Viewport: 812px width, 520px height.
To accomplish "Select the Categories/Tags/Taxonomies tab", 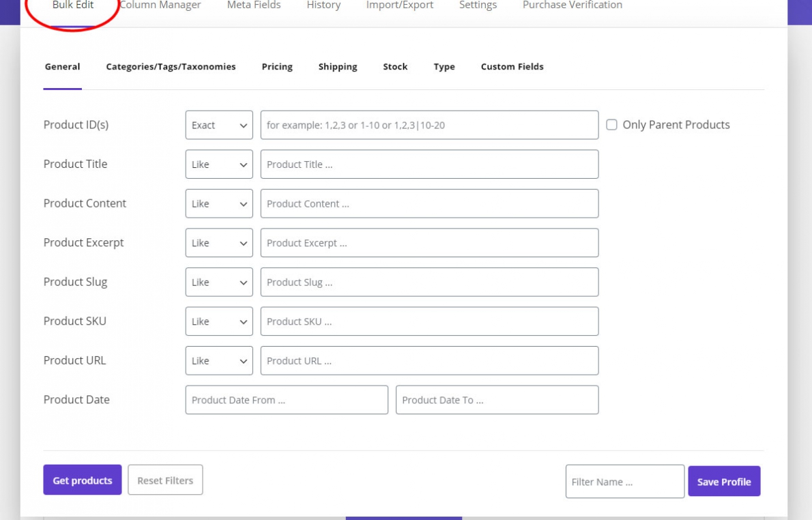I will 171,66.
